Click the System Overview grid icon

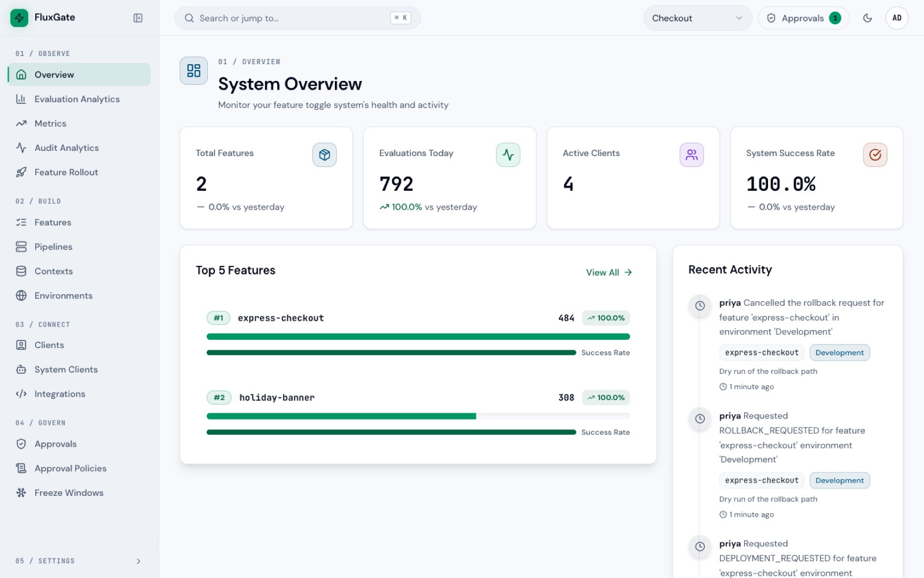194,71
